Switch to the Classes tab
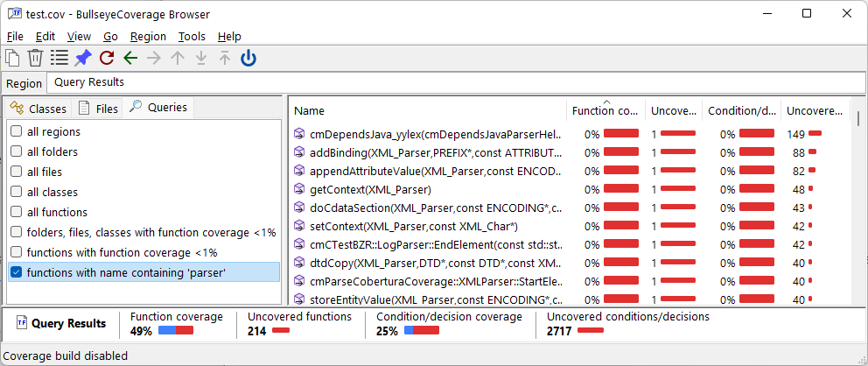This screenshot has width=868, height=366. pyautogui.click(x=38, y=109)
